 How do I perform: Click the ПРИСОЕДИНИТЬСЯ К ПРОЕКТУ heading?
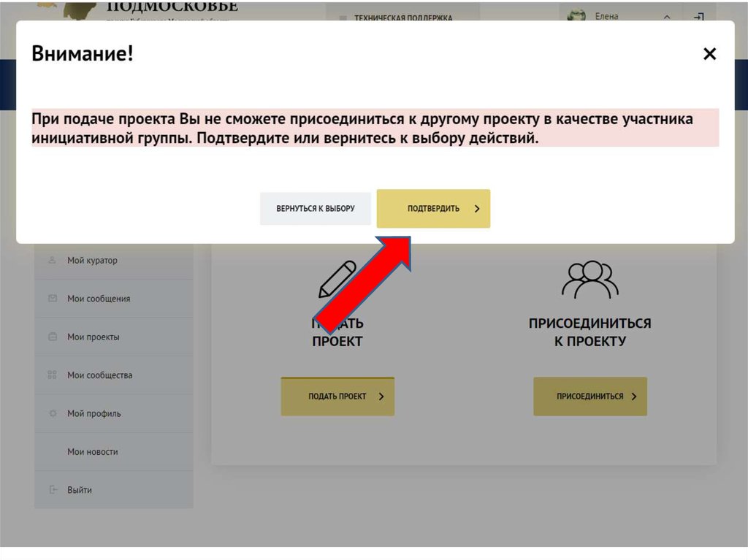tap(590, 332)
